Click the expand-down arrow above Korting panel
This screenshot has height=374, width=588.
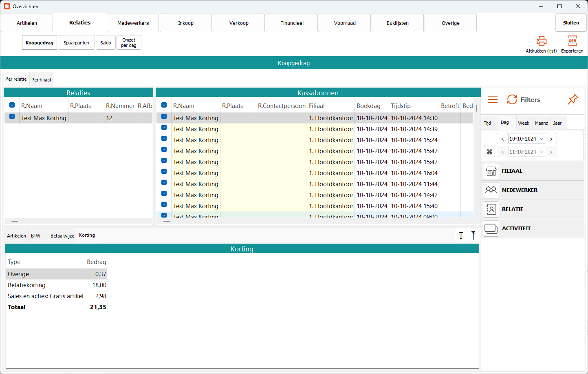point(461,235)
